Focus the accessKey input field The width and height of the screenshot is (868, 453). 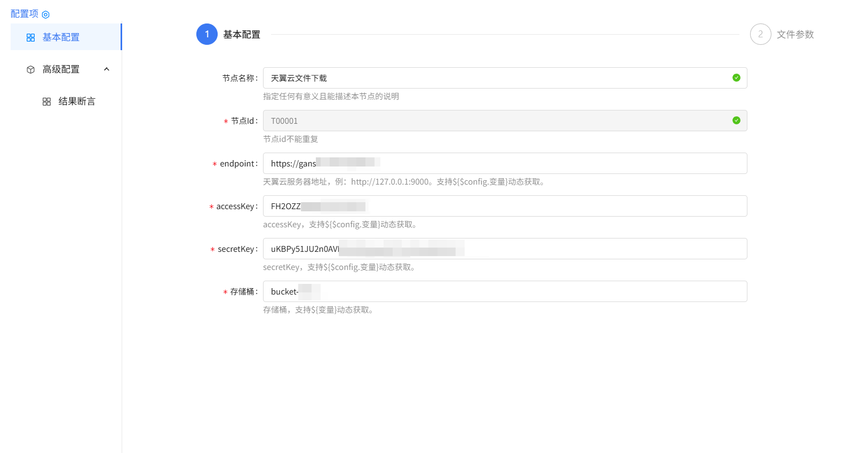(533, 206)
